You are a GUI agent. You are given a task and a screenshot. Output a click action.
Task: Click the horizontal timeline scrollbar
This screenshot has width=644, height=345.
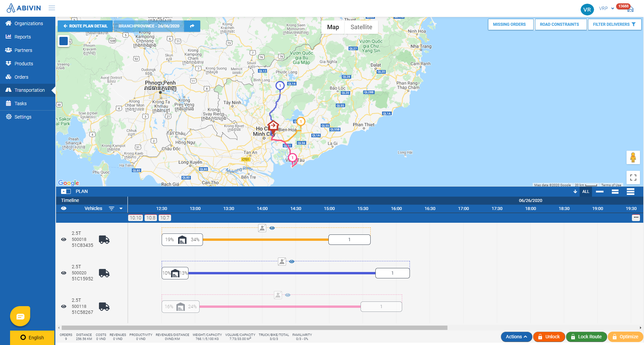click(x=254, y=328)
